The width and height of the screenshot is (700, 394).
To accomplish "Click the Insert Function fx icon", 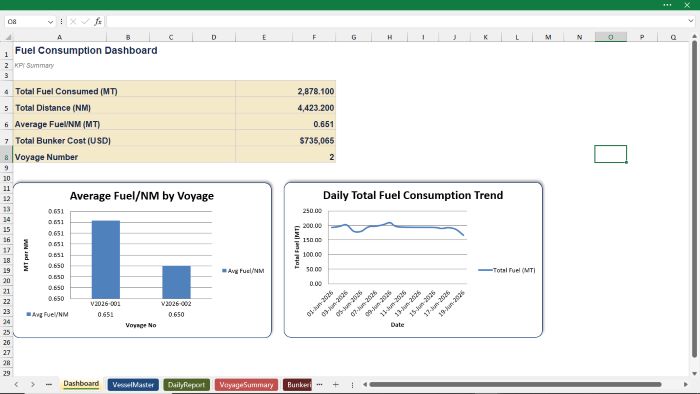I will (x=98, y=21).
